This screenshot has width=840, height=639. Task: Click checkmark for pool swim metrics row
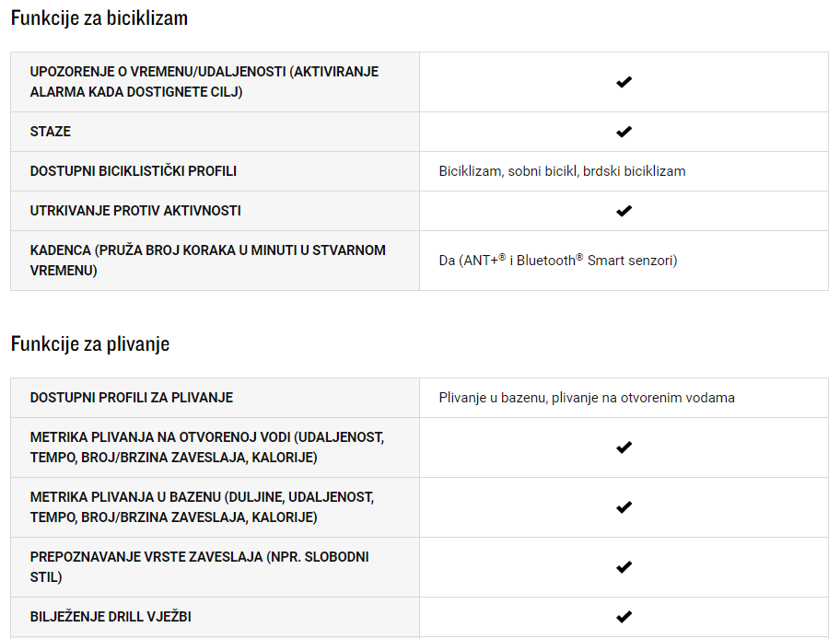(624, 507)
